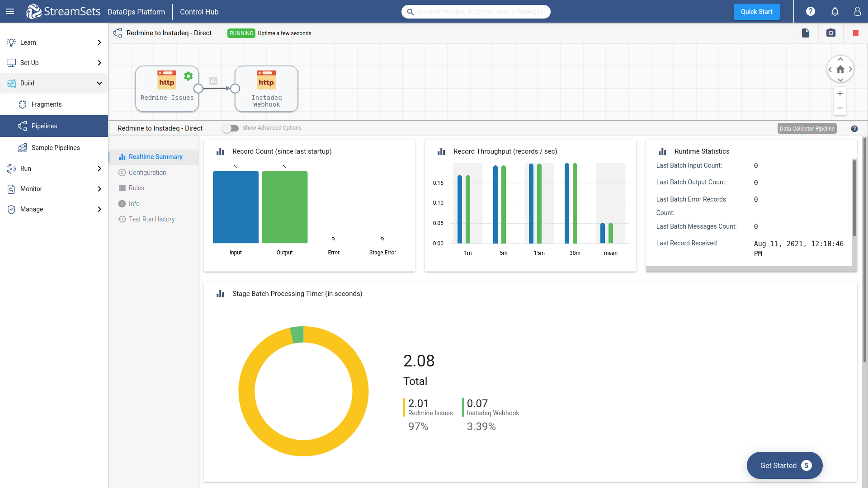Click the Data Collector Pipeline badge
The width and height of the screenshot is (868, 488).
click(807, 129)
